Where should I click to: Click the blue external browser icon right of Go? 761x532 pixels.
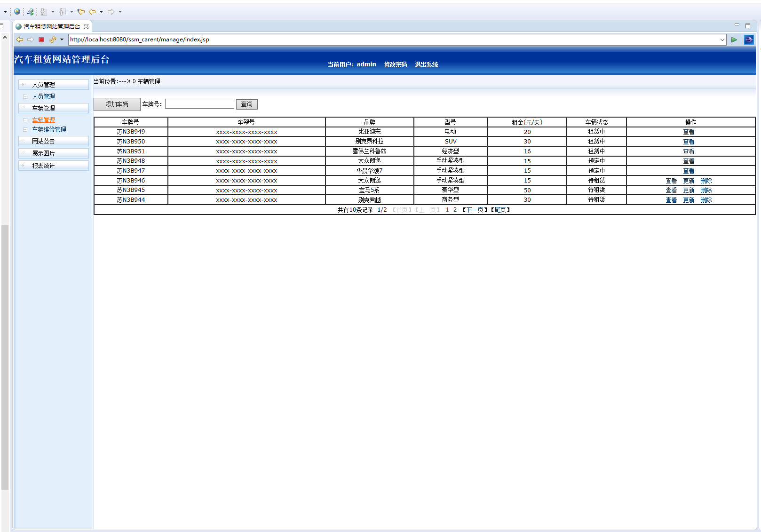pos(749,40)
